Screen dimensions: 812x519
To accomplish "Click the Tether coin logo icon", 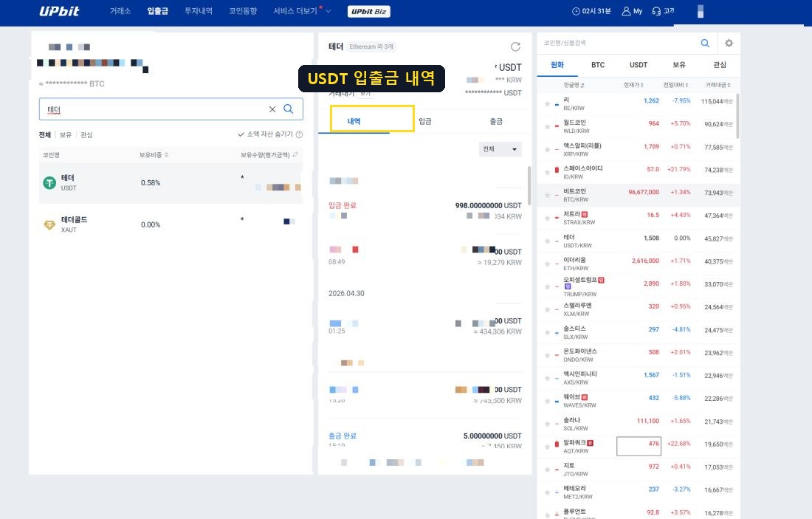I will click(49, 182).
